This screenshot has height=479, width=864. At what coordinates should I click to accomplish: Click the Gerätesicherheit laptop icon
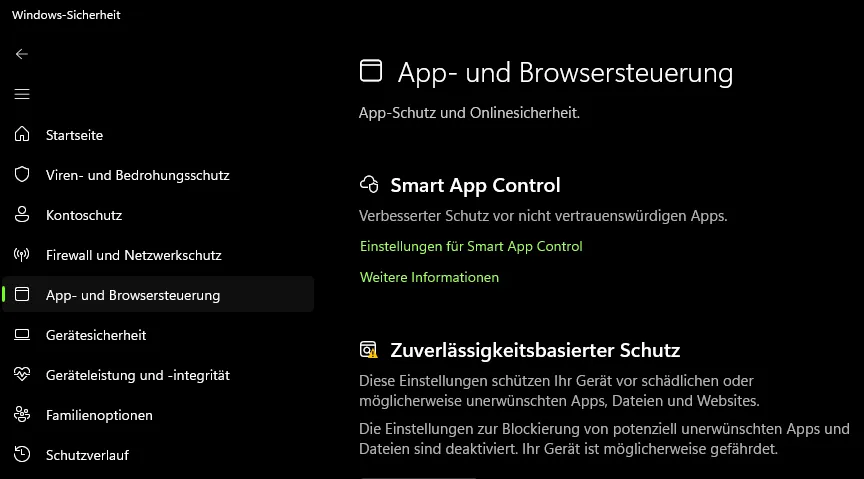22,335
